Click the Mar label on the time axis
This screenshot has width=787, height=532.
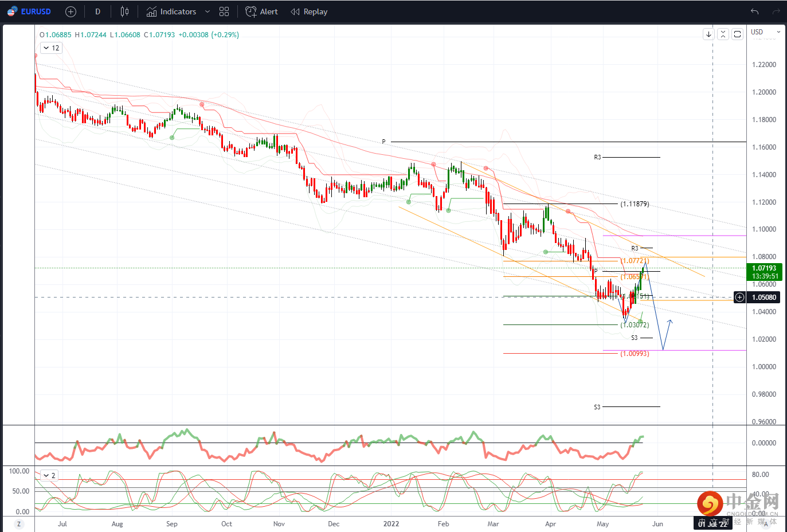[x=493, y=524]
